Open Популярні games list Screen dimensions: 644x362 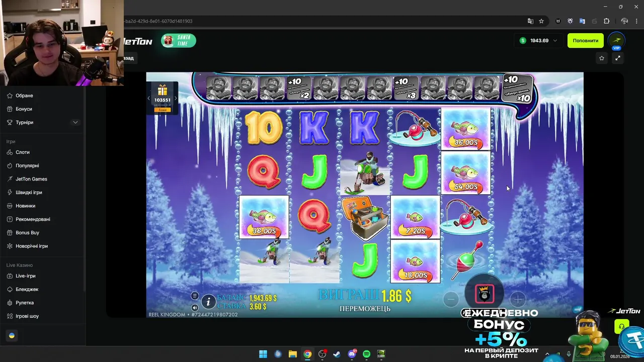(27, 165)
